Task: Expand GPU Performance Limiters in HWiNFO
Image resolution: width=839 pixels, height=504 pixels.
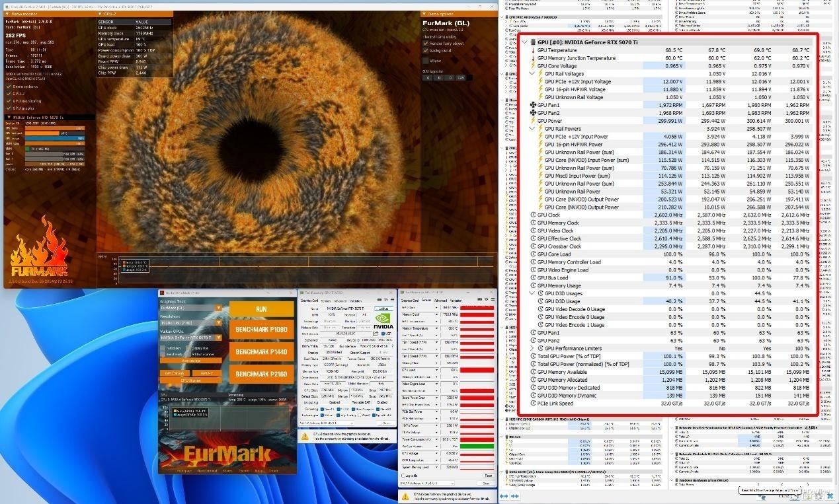Action: [x=532, y=348]
